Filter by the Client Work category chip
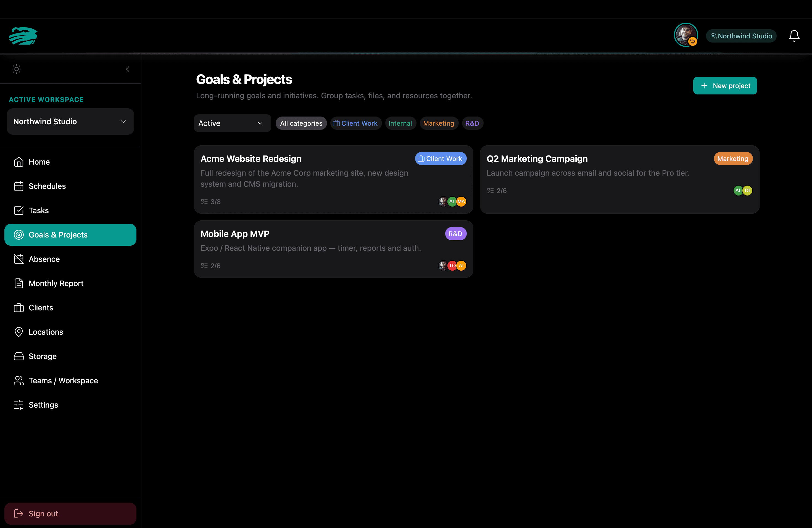 pos(355,123)
